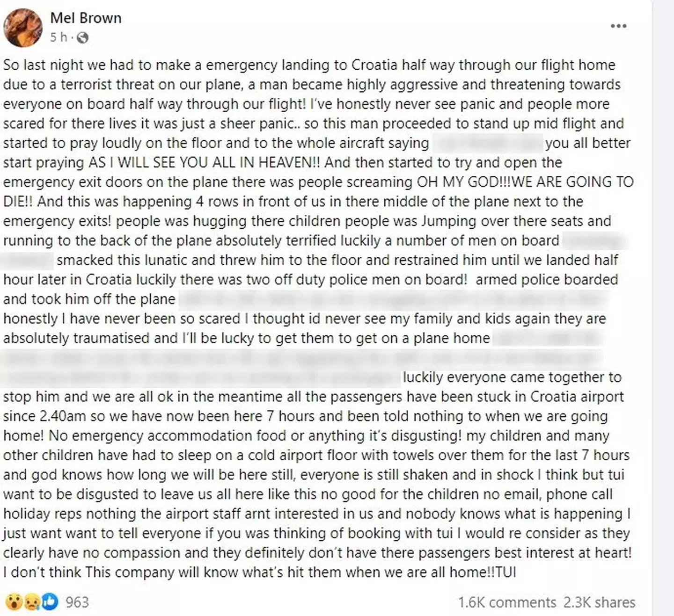Image resolution: width=674 pixels, height=616 pixels.
Task: View the 2.3K shares
Action: tap(599, 602)
